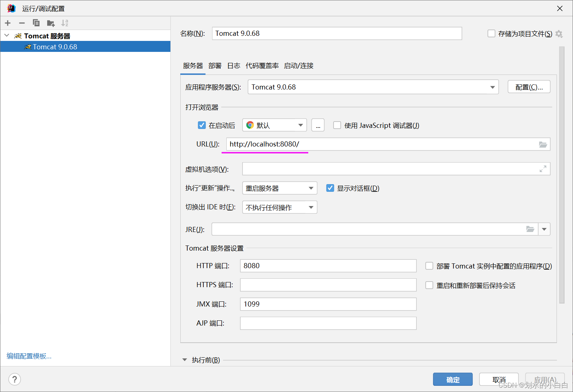The image size is (573, 392).
Task: Enable 存储为项目文件 checkbox
Action: pos(491,34)
